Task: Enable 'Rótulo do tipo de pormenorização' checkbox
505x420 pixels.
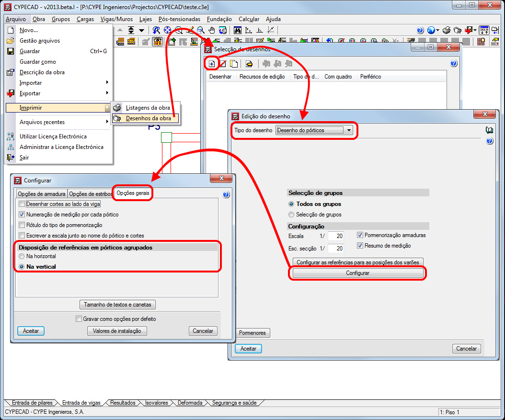Action: coord(22,225)
